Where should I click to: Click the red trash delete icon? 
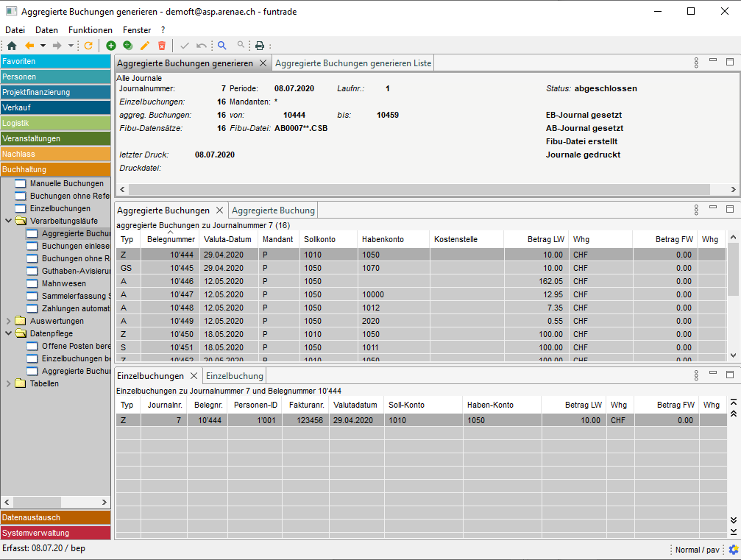(x=162, y=46)
